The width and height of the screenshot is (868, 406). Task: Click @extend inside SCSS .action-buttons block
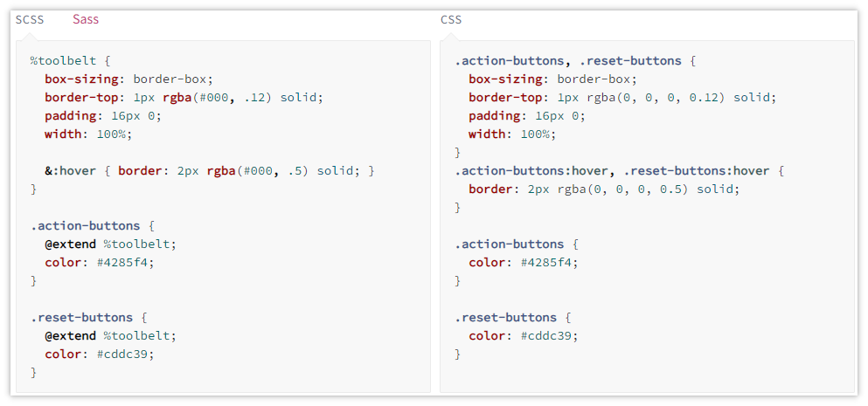click(70, 244)
